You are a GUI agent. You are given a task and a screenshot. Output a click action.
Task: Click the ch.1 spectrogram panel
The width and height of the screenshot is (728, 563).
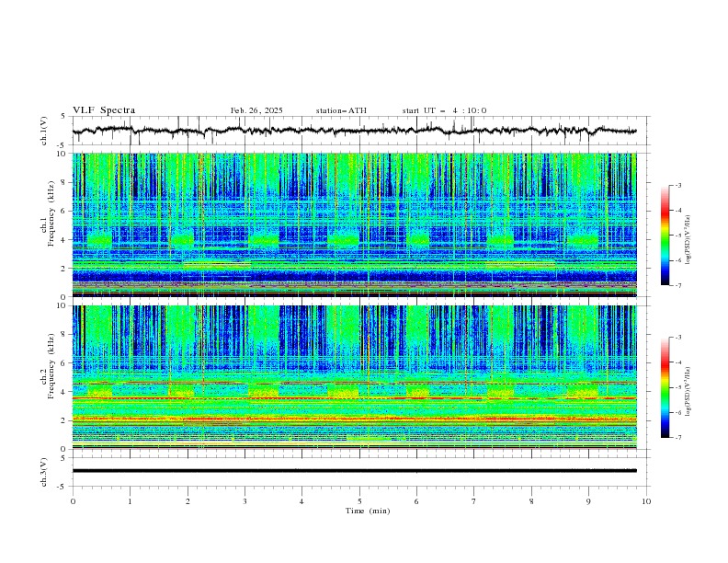pyautogui.click(x=354, y=224)
